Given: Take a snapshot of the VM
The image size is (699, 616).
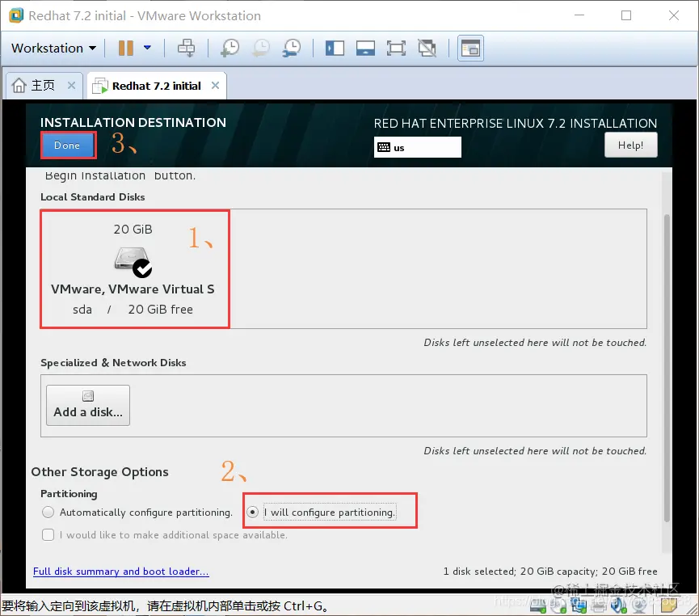Looking at the screenshot, I should (230, 48).
